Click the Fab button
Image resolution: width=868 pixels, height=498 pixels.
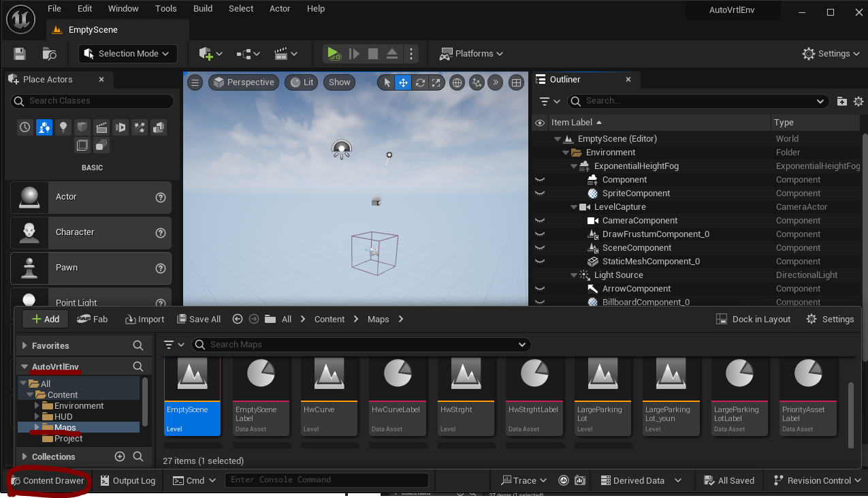point(93,319)
